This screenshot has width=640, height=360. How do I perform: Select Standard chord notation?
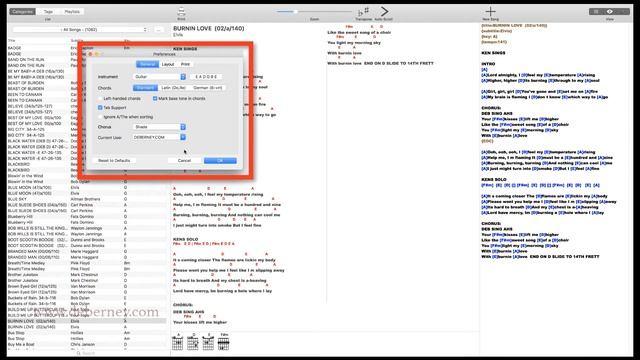click(x=145, y=88)
